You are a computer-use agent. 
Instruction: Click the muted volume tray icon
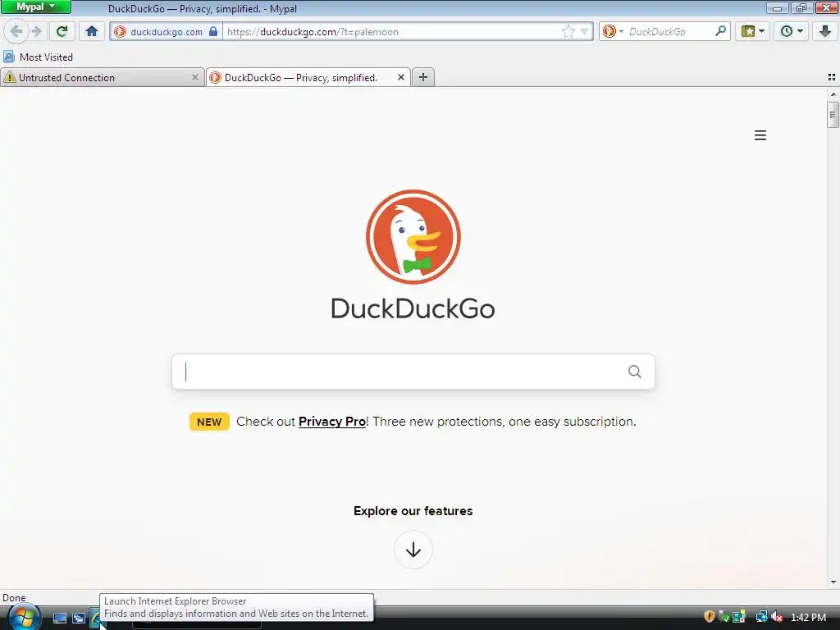click(777, 617)
